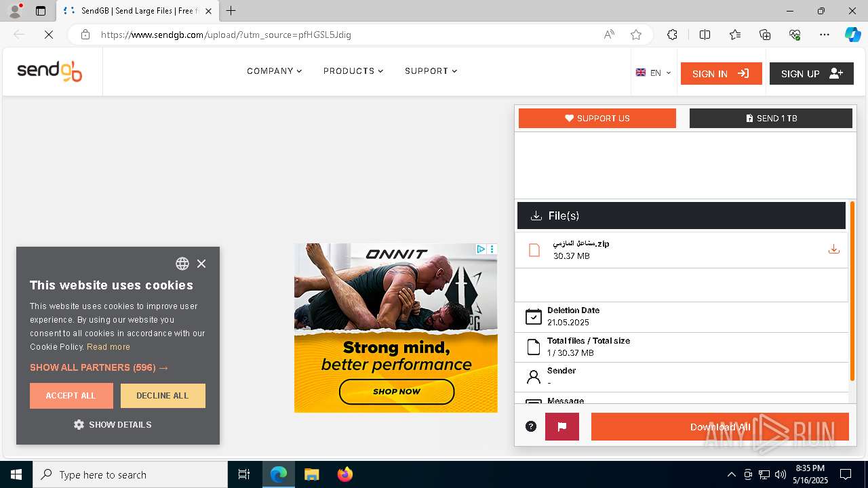This screenshot has width=868, height=488.
Task: Click the red flag report button
Action: 562,426
